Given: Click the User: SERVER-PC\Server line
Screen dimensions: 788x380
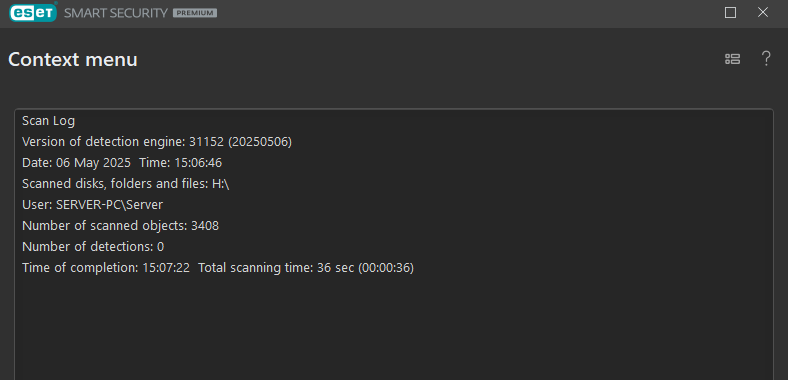Looking at the screenshot, I should [x=92, y=205].
